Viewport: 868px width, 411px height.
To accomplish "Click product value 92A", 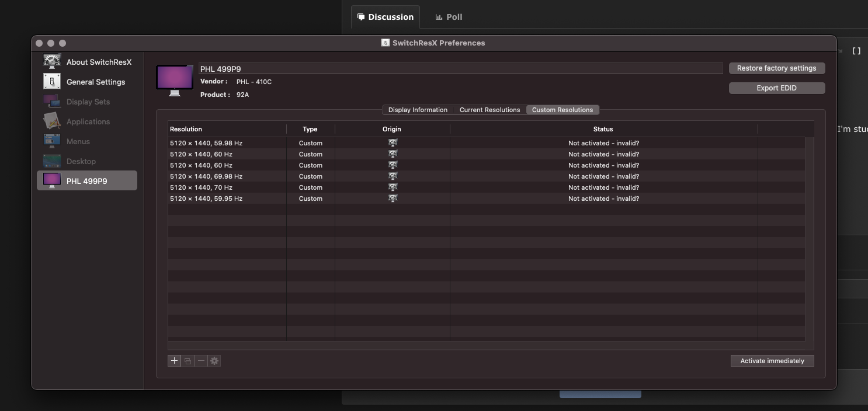I will point(242,95).
